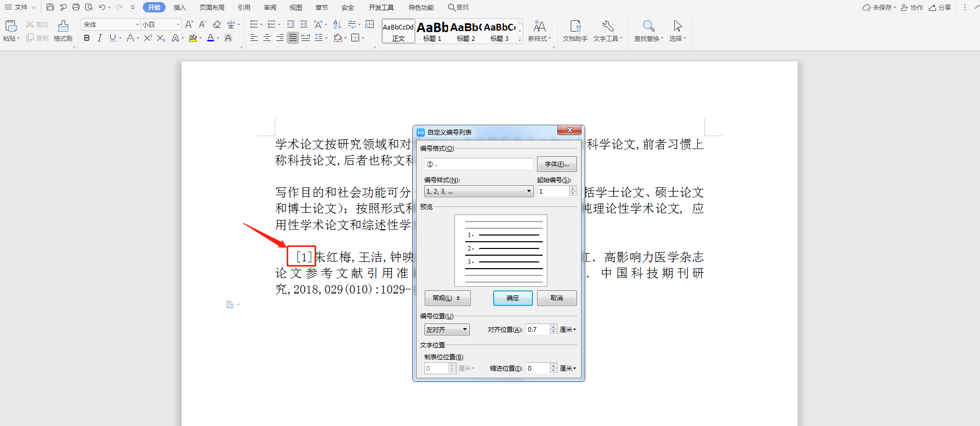Clear formatting with the eraser icon
Screen dimensions: 980x426
click(x=217, y=24)
